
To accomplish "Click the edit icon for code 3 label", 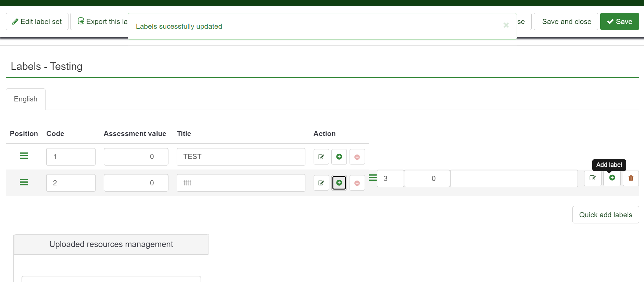I will [593, 178].
